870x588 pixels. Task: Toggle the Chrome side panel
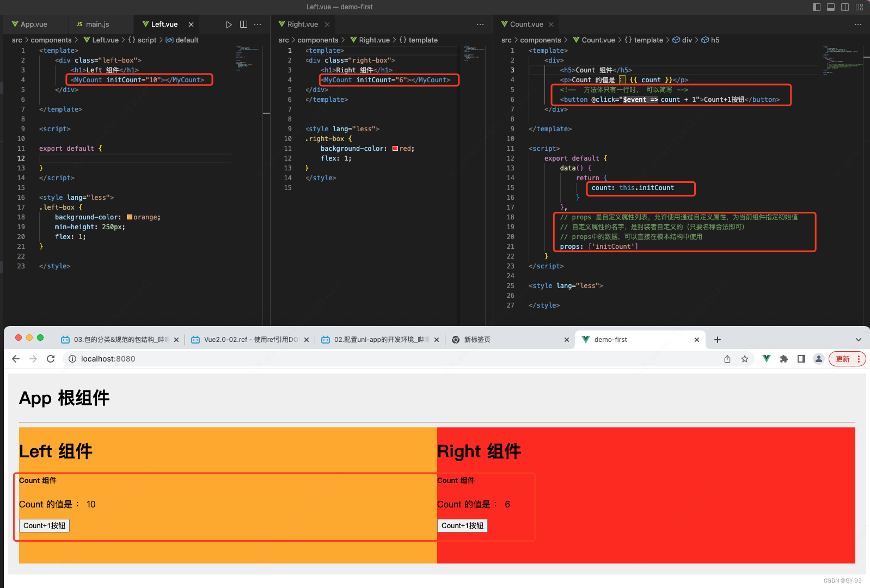(801, 359)
